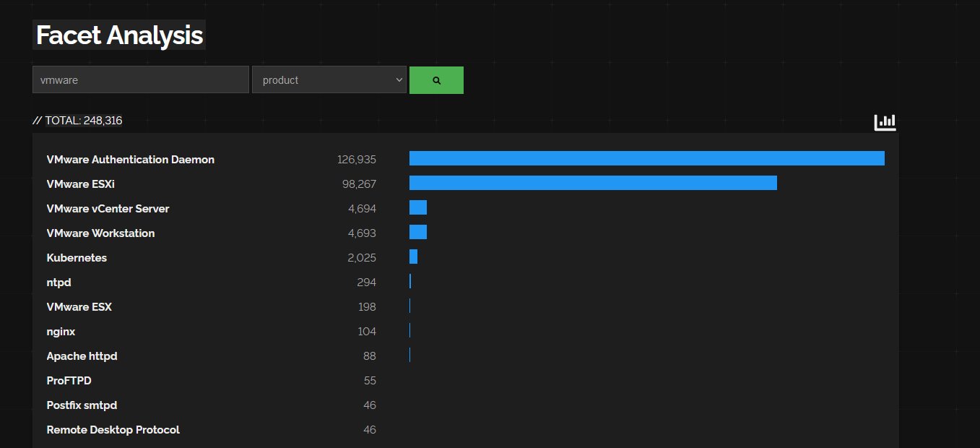Viewport: 980px width, 448px height.
Task: Click the 4,693 count value
Action: coord(363,233)
